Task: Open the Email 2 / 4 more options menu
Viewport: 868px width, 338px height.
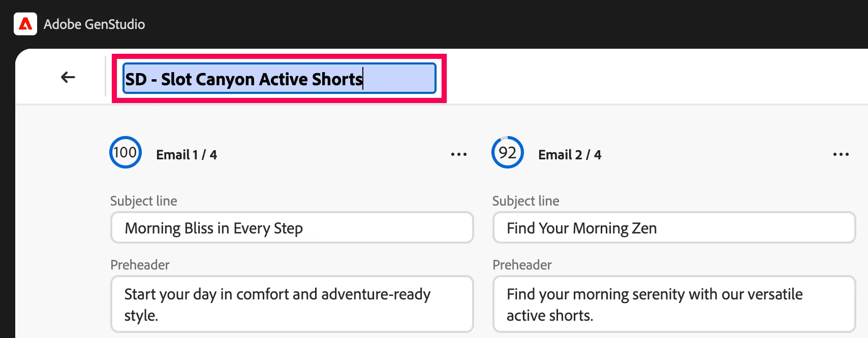Action: coord(841,154)
